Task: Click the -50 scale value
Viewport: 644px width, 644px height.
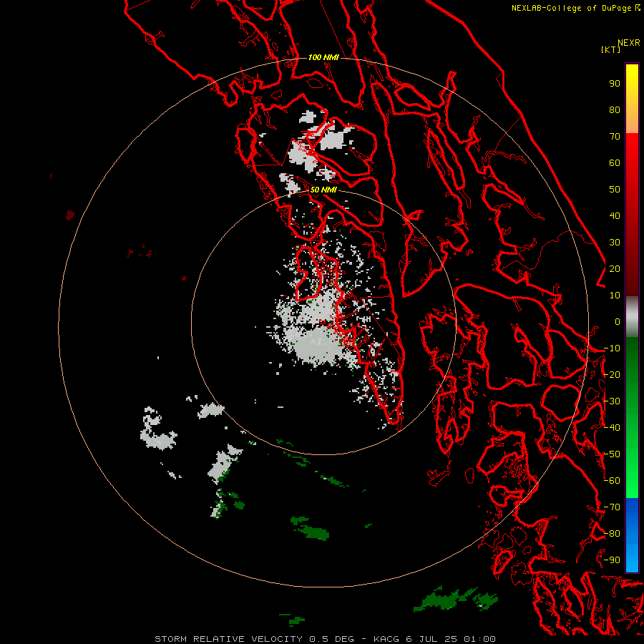Action: click(x=612, y=454)
